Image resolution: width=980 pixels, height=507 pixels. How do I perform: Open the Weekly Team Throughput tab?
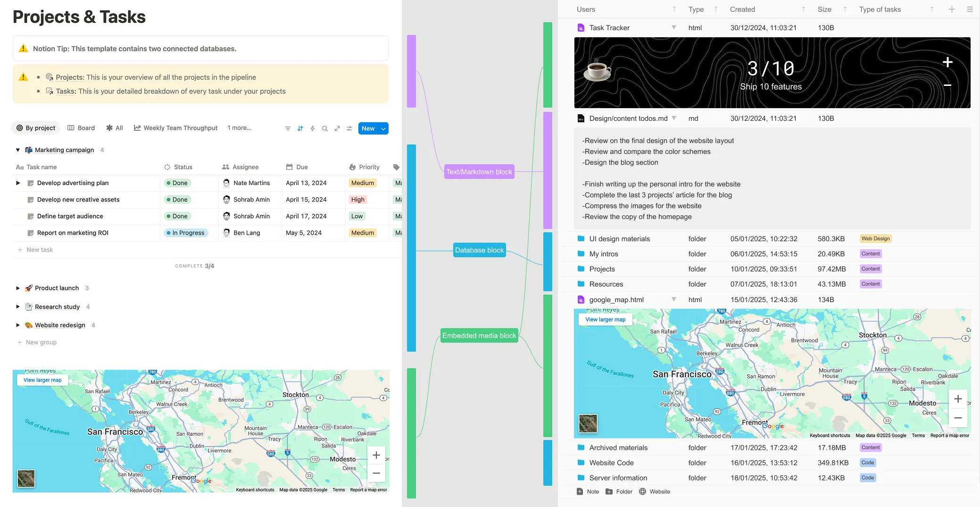(175, 128)
